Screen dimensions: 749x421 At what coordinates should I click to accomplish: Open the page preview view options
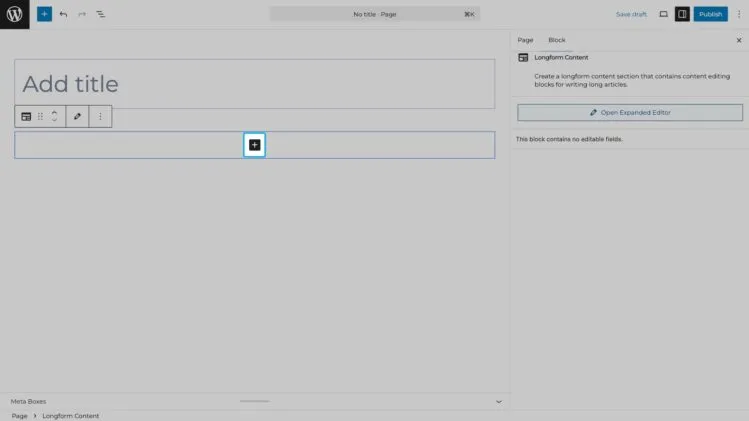pyautogui.click(x=663, y=14)
